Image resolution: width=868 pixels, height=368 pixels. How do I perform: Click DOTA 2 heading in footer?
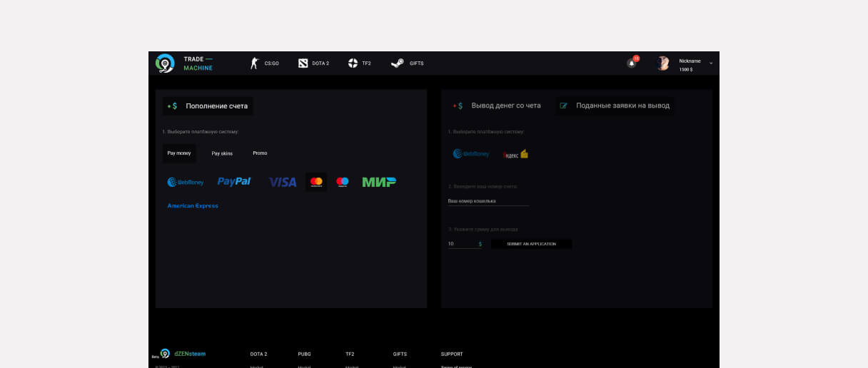click(258, 354)
